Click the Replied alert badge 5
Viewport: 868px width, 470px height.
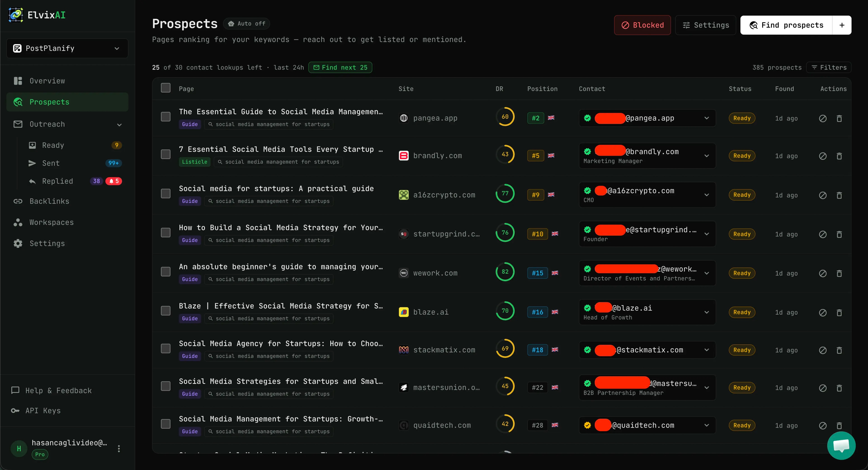point(114,181)
